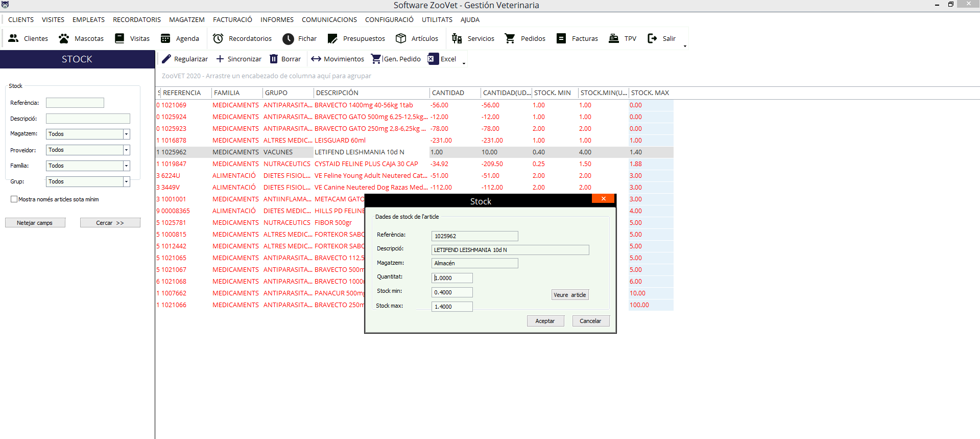This screenshot has width=980, height=439.
Task: Select row CYSTAID FELINE PLUS CAJA 30 CAP
Action: click(414, 164)
